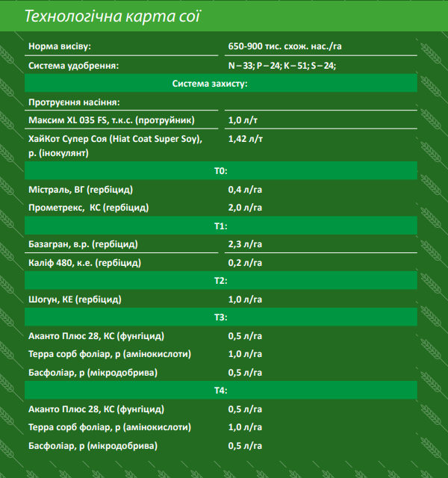Image resolution: width=448 pixels, height=478 pixels.
Task: Select the 'Система удобрення:' label
Action: coord(74,66)
